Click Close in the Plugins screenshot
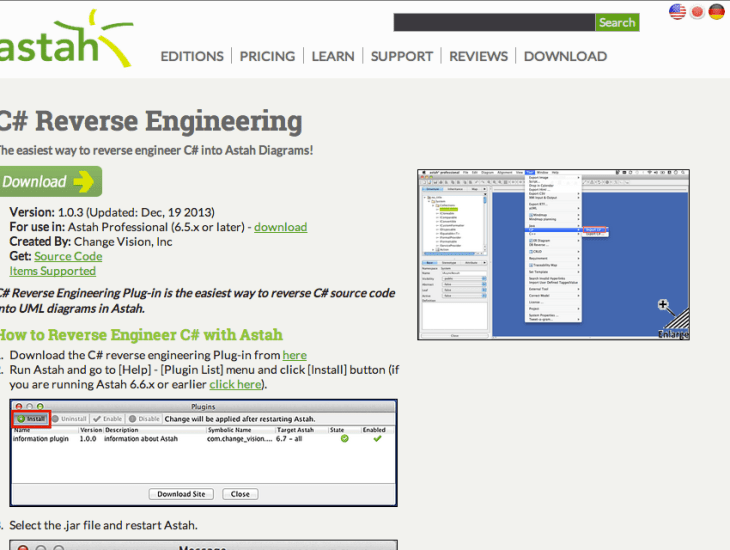 240,494
